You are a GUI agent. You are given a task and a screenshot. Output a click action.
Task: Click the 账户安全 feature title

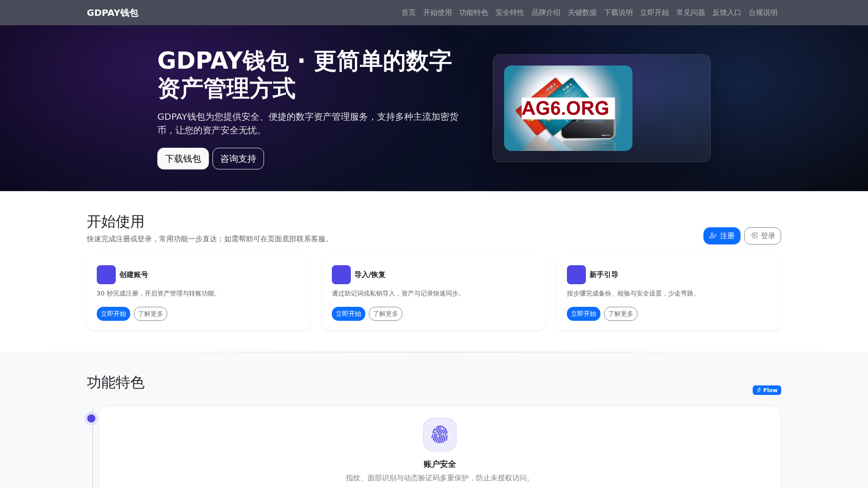440,464
